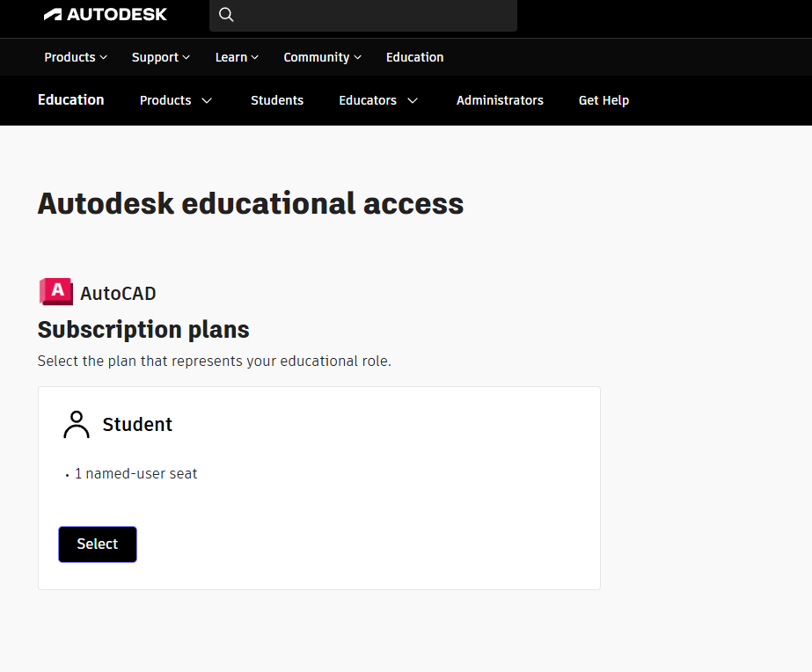The width and height of the screenshot is (812, 672).
Task: Expand Products in Education subnav
Action: [x=176, y=100]
